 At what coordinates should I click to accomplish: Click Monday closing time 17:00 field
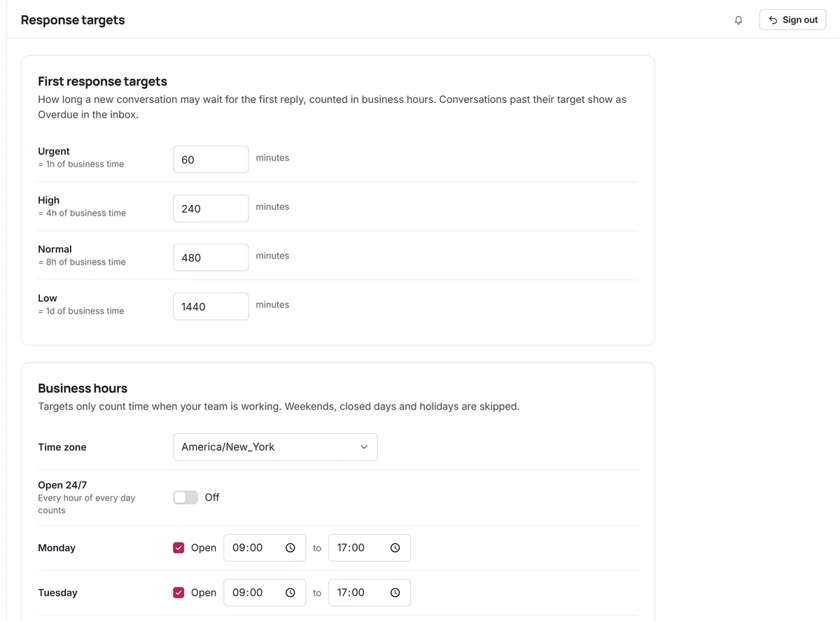coord(370,548)
